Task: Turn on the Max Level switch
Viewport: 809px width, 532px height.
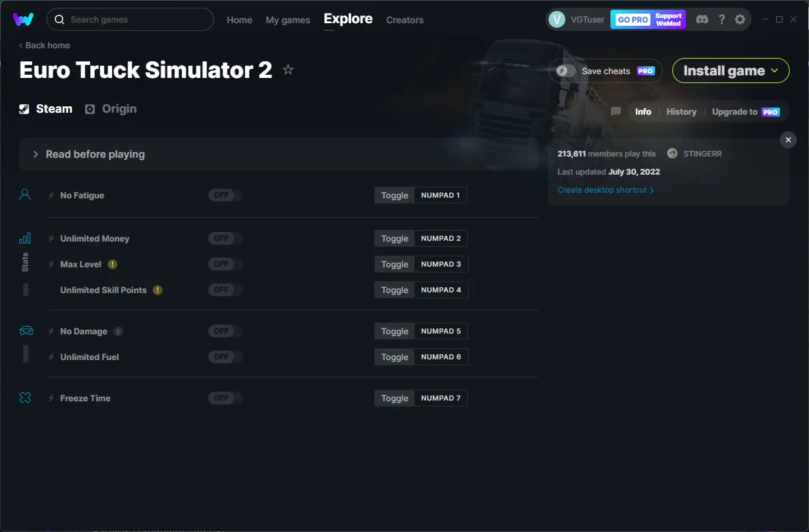Action: 226,264
